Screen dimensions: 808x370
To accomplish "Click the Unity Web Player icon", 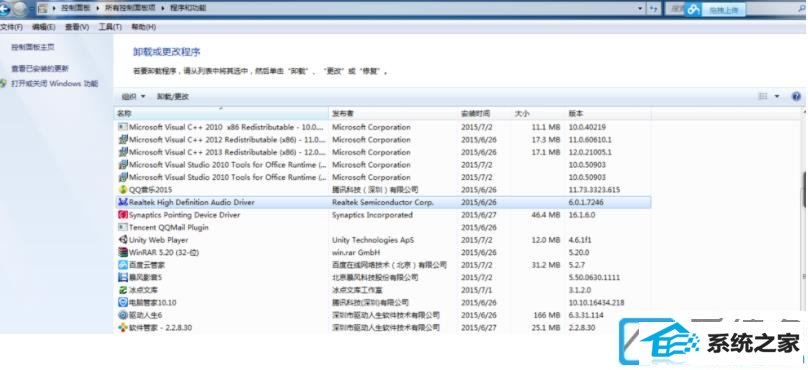I will [x=123, y=240].
